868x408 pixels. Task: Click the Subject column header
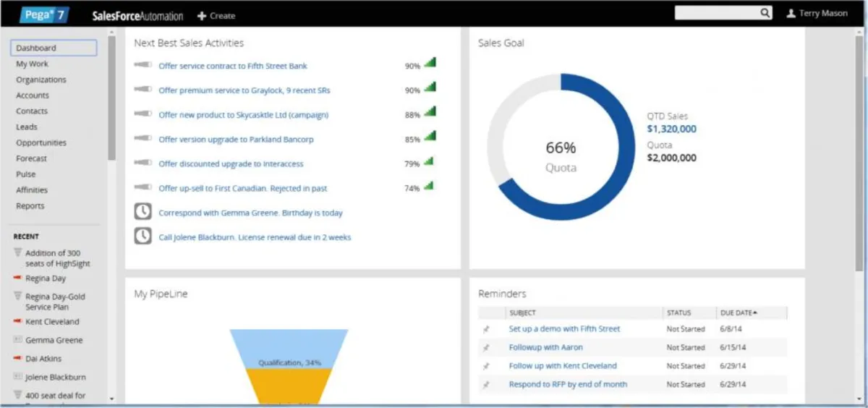tap(522, 313)
